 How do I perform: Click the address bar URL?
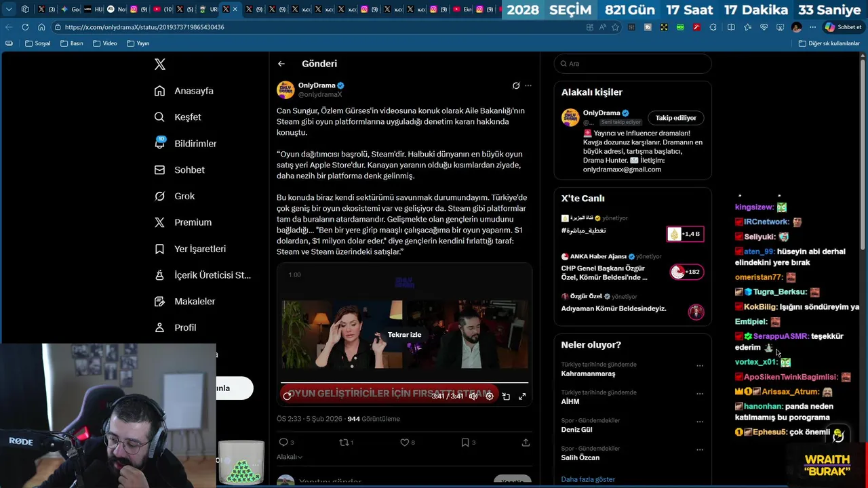coord(144,27)
